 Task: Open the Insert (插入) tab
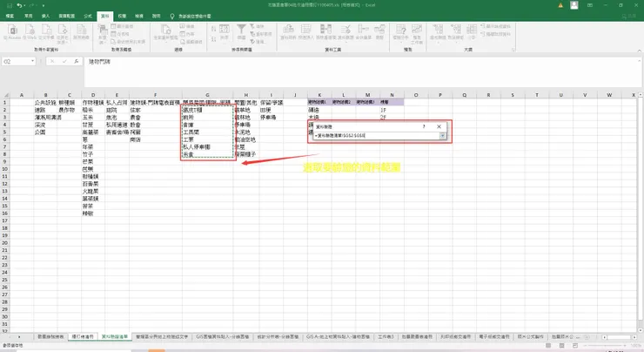(45, 16)
